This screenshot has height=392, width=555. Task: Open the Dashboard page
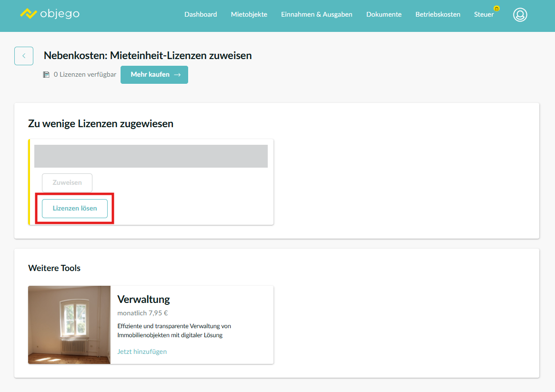201,14
